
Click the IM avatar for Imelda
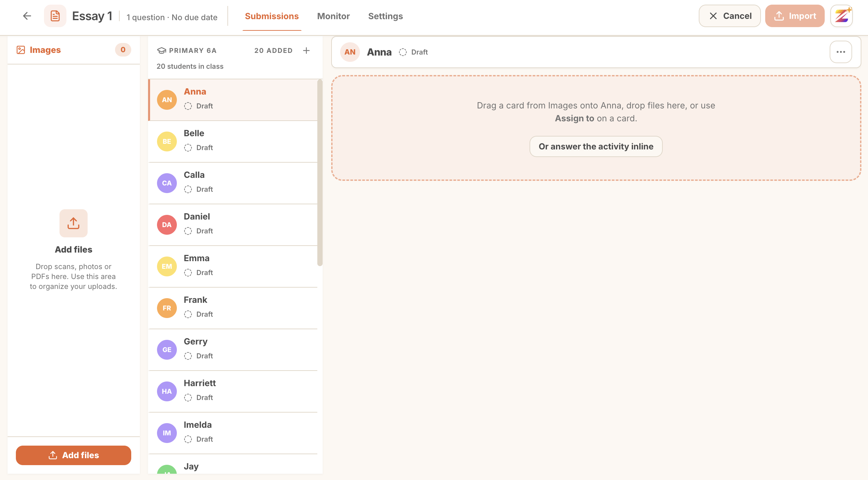click(167, 433)
